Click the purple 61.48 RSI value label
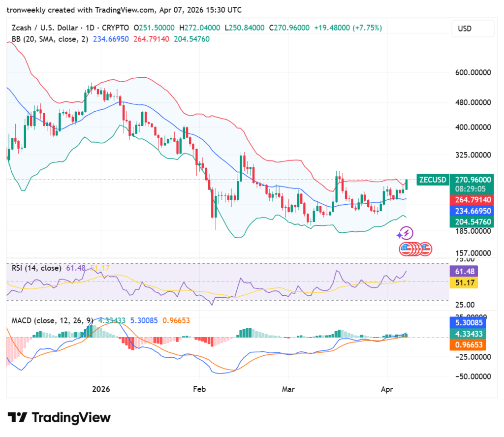 (463, 271)
